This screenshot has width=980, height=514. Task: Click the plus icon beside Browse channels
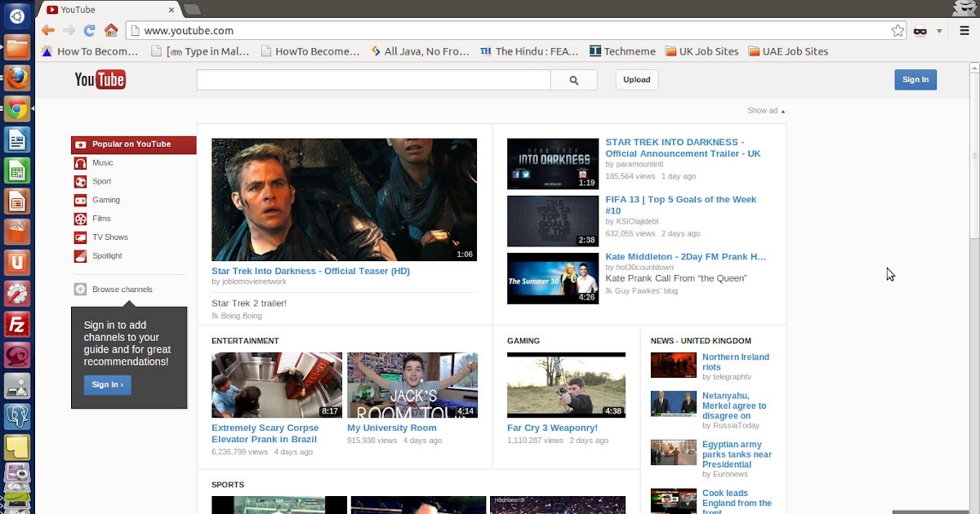[x=80, y=290]
